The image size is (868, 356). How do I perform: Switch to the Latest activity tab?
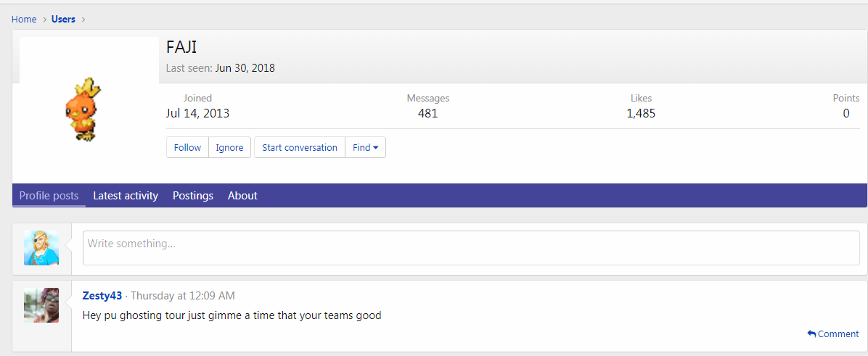[x=126, y=196]
